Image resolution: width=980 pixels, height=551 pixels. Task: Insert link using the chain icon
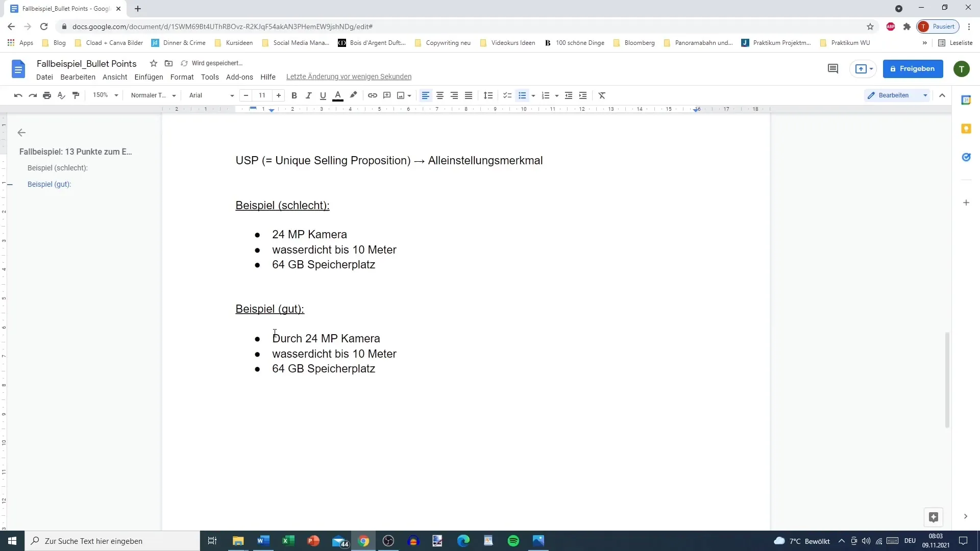373,95
